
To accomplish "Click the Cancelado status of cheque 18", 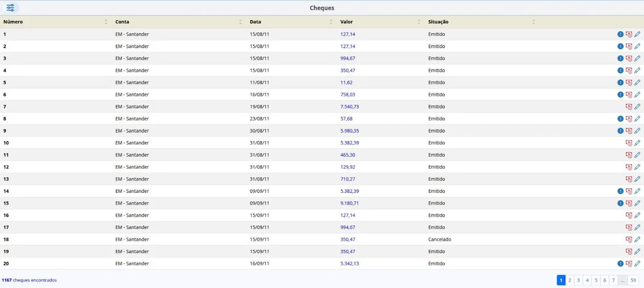I will click(440, 239).
